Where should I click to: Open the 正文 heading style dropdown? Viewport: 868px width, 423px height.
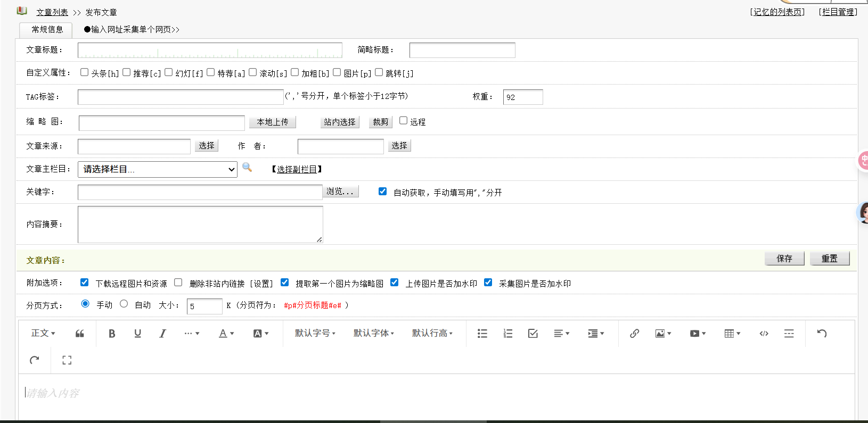(43, 333)
